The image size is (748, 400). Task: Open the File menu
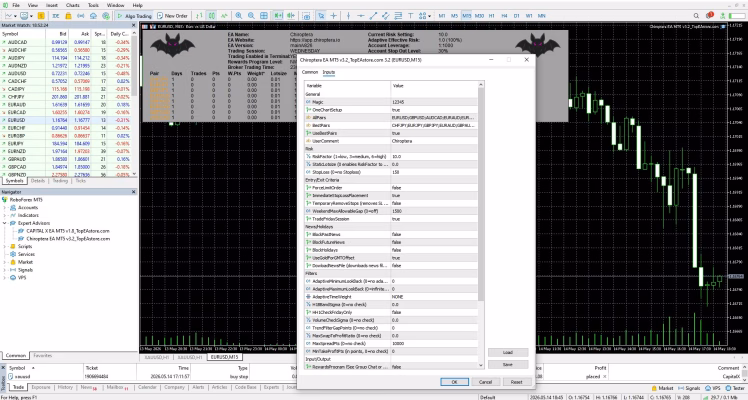(x=16, y=5)
